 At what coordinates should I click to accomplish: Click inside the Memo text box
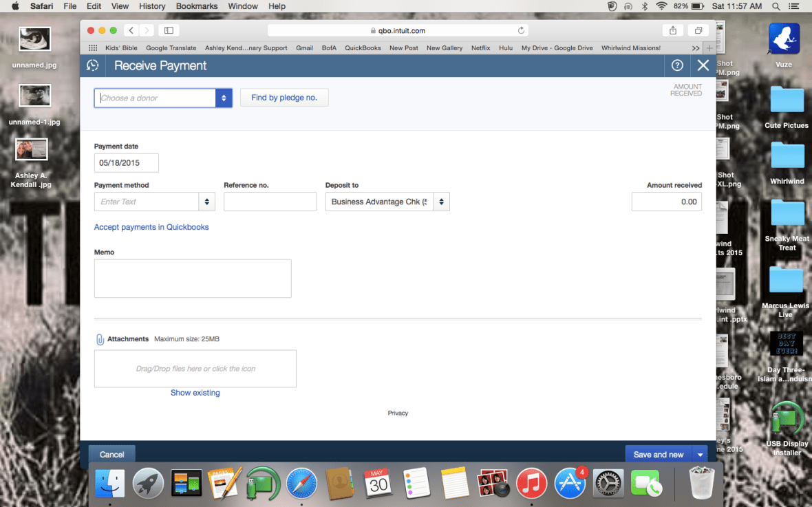click(x=193, y=279)
